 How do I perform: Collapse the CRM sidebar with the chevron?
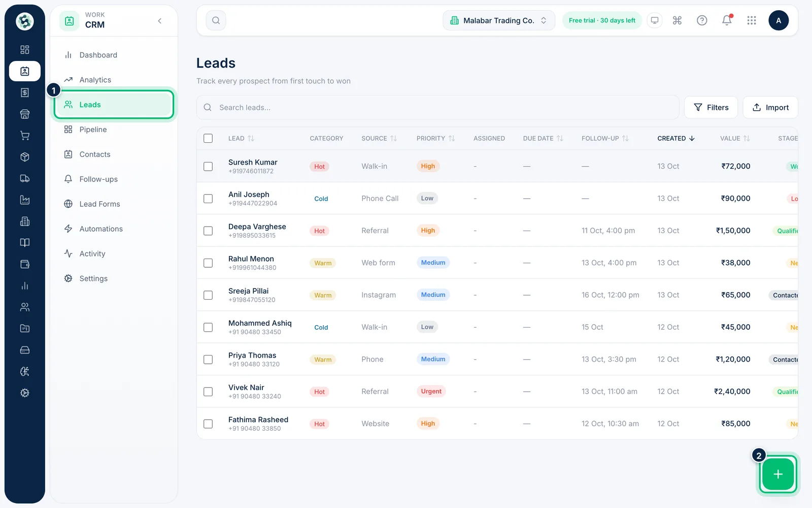click(x=160, y=21)
